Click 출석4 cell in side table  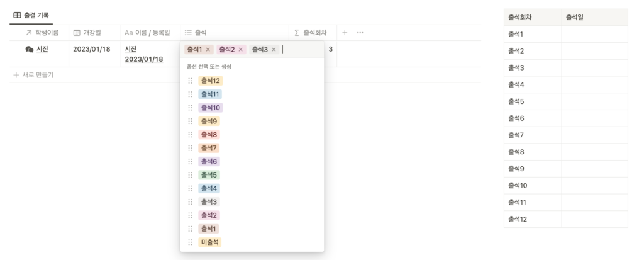pos(533,85)
